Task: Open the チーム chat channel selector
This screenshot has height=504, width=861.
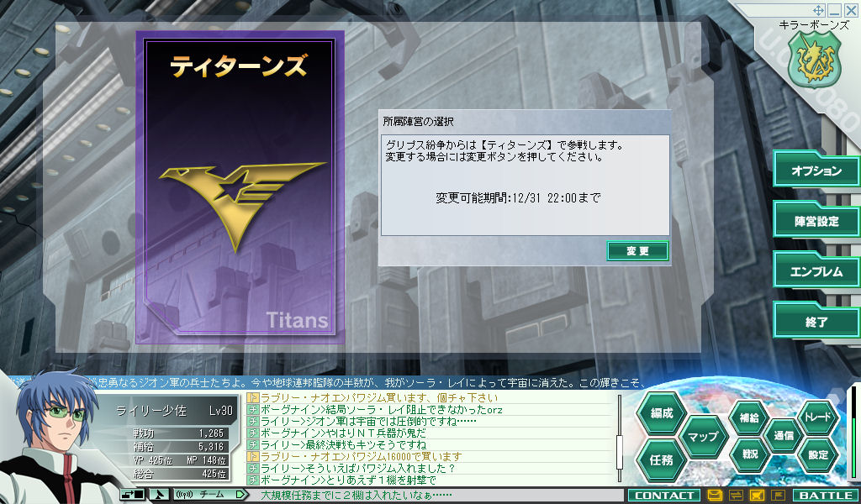Action: point(211,495)
